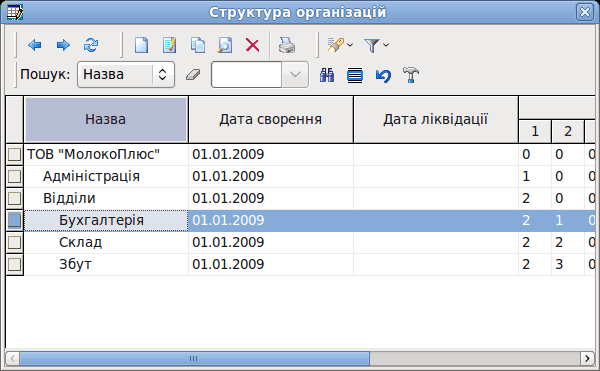Open the filter funnel dropdown
This screenshot has width=600, height=371.
[x=377, y=45]
